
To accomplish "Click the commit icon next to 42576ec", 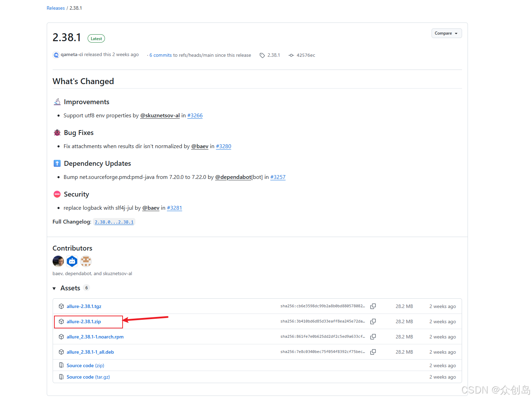I will (x=291, y=55).
